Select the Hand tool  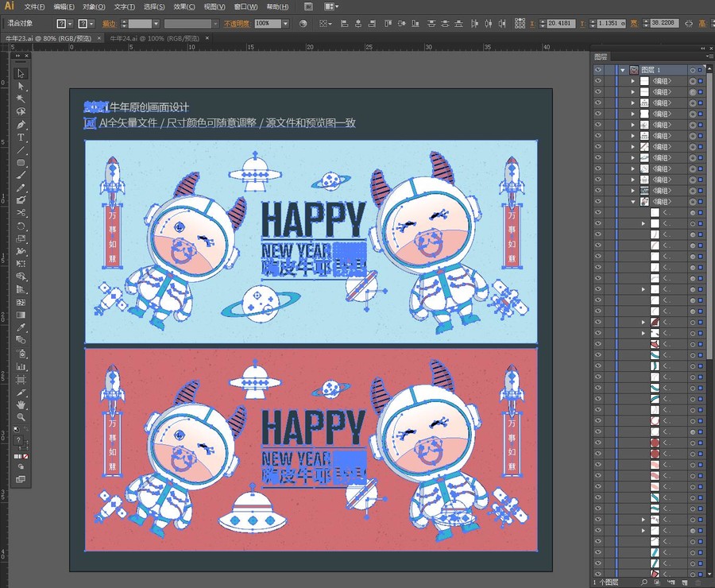[x=21, y=404]
